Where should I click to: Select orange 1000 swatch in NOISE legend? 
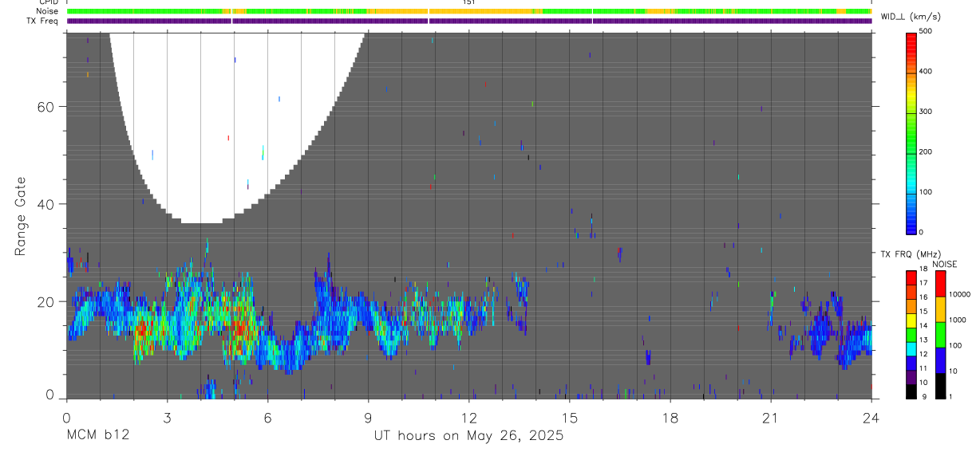coord(940,309)
